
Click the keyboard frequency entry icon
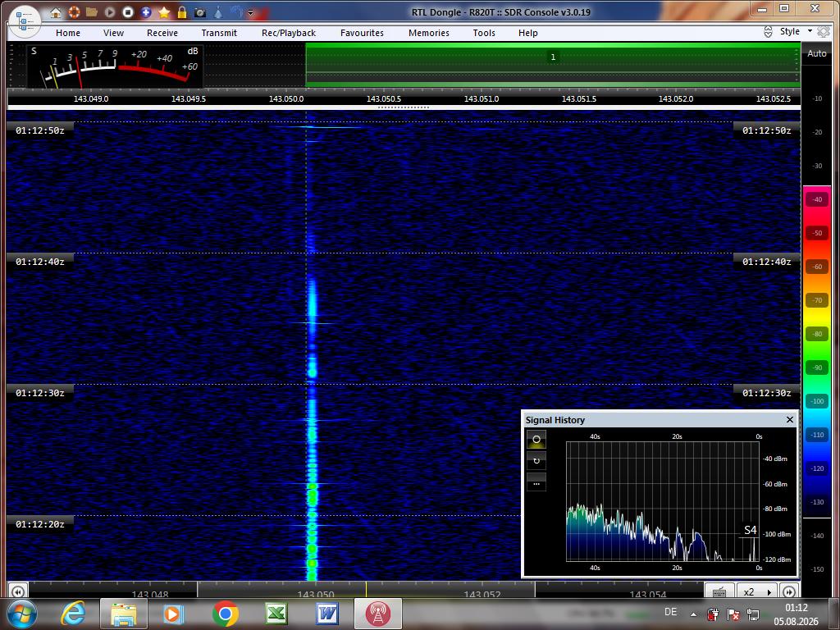click(x=719, y=592)
